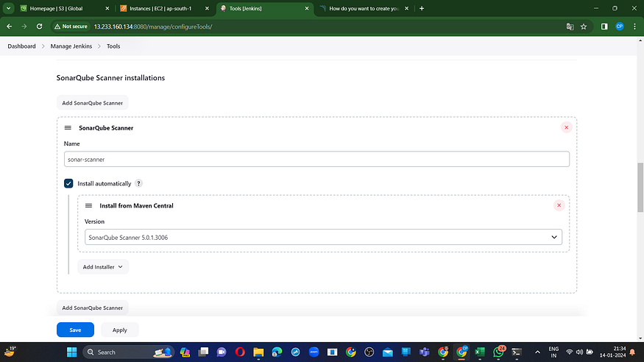
Task: Click the browser forward arrow
Action: click(x=24, y=26)
